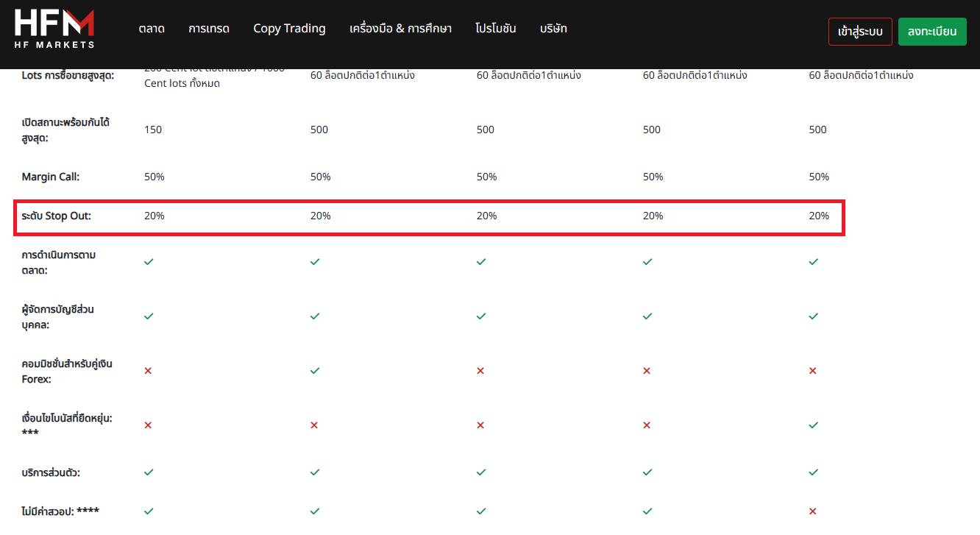980x535 pixels.
Task: Expand the เครื่องมือ & การศึกษา menu
Action: pyautogui.click(x=400, y=29)
